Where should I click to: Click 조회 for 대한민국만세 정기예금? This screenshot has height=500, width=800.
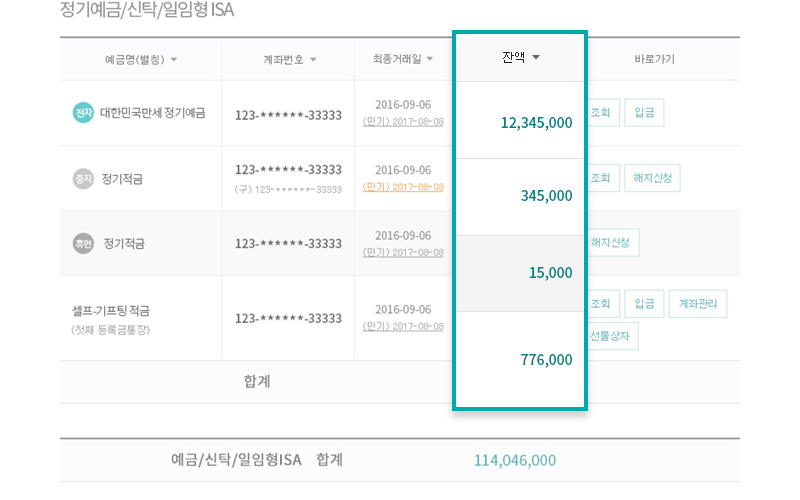(x=603, y=113)
